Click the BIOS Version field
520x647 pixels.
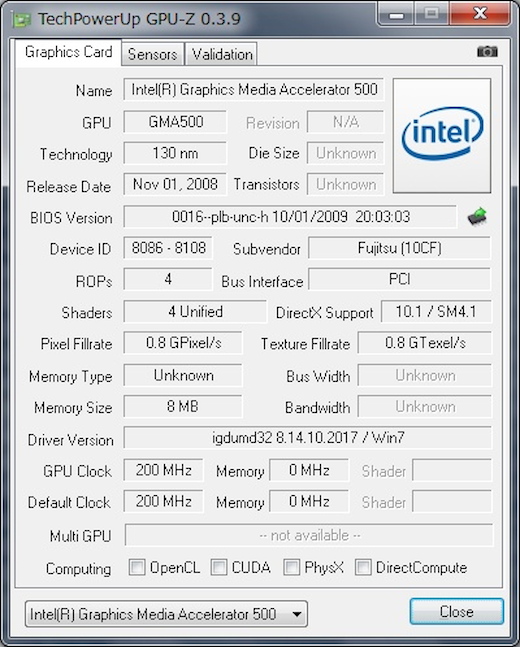click(x=291, y=217)
